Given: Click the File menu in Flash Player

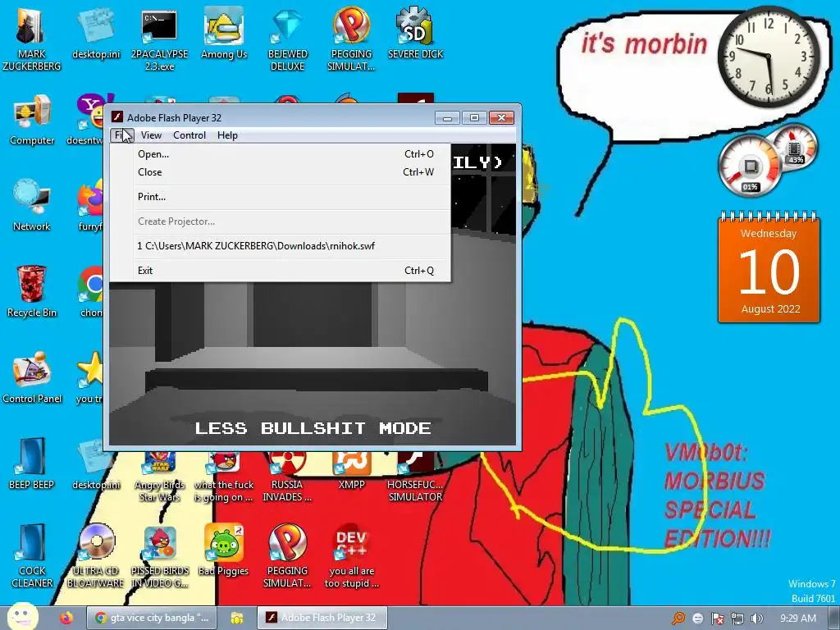Looking at the screenshot, I should pos(123,135).
